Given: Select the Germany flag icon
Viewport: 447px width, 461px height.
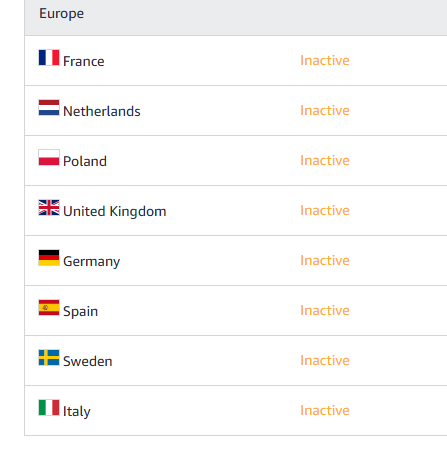Looking at the screenshot, I should coord(49,258).
